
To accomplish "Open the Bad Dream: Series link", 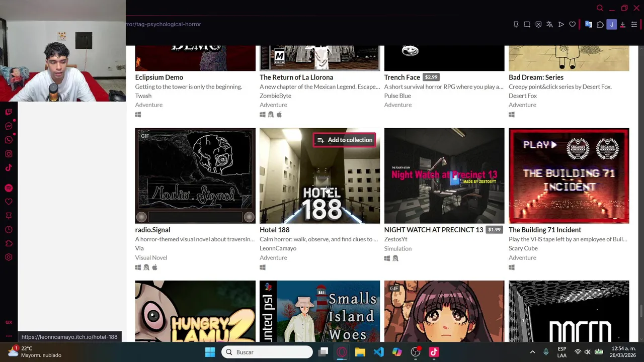I will click(x=536, y=77).
